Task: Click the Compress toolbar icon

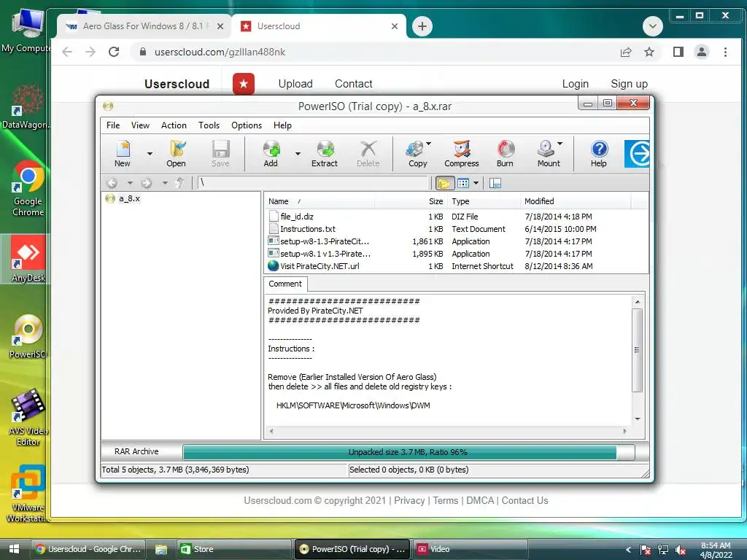Action: click(461, 154)
